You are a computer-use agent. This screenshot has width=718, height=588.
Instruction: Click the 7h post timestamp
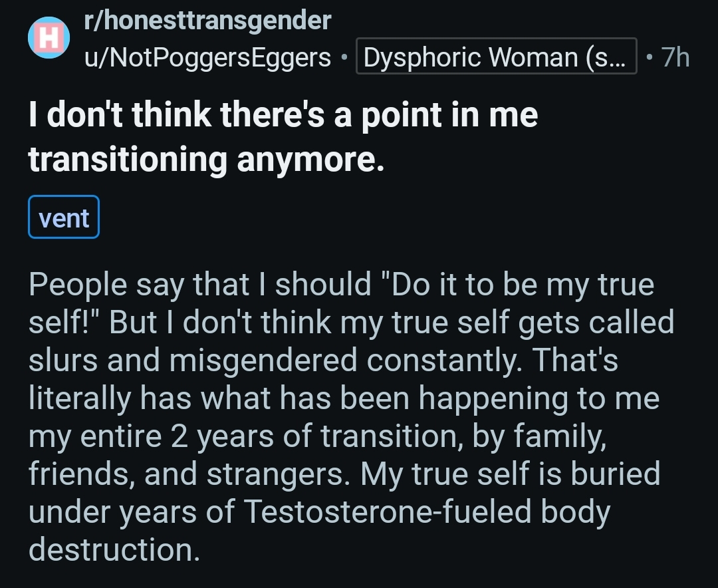tap(675, 58)
